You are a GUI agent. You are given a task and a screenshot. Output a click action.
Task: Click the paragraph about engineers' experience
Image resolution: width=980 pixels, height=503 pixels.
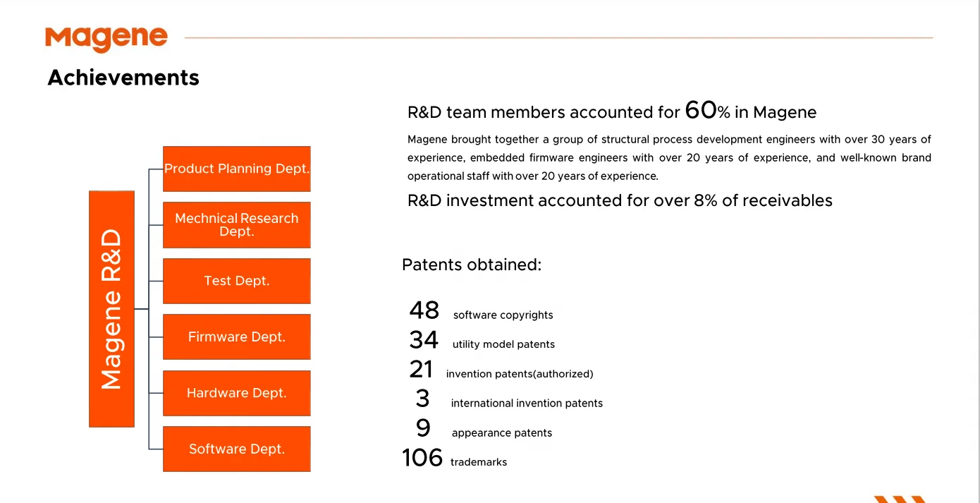668,157
